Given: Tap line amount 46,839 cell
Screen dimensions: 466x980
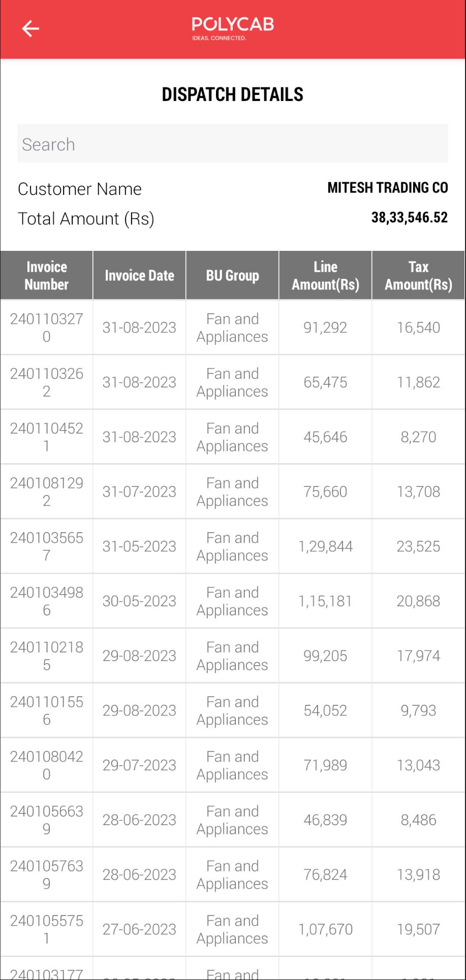Looking at the screenshot, I should point(326,820).
